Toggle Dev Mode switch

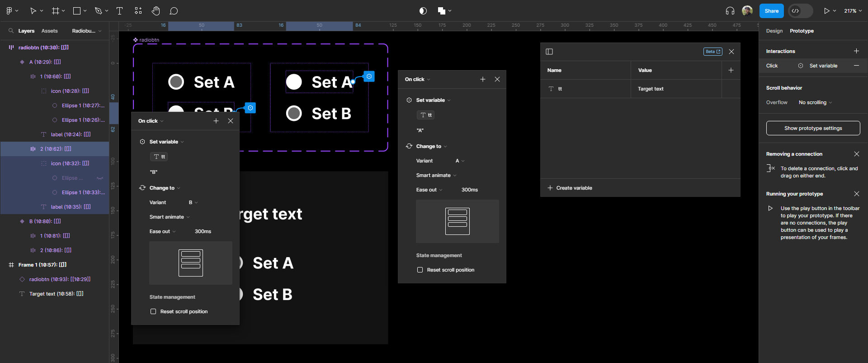[800, 11]
